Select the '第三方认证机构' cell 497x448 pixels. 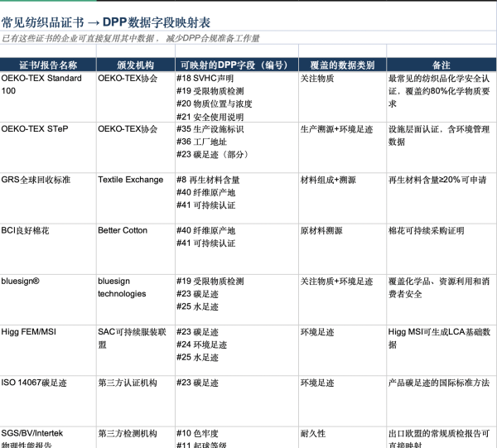point(136,401)
